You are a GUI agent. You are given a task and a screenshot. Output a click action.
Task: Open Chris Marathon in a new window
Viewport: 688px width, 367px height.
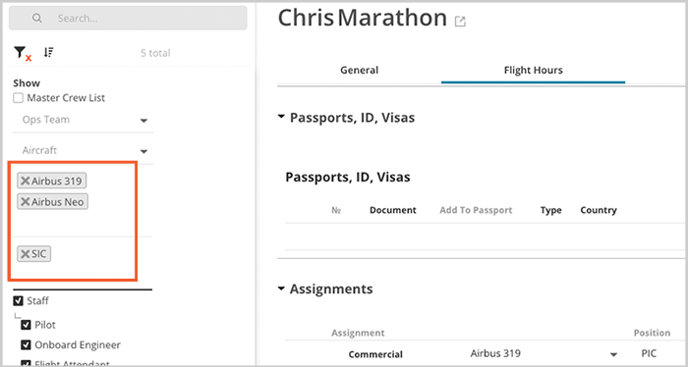(460, 22)
